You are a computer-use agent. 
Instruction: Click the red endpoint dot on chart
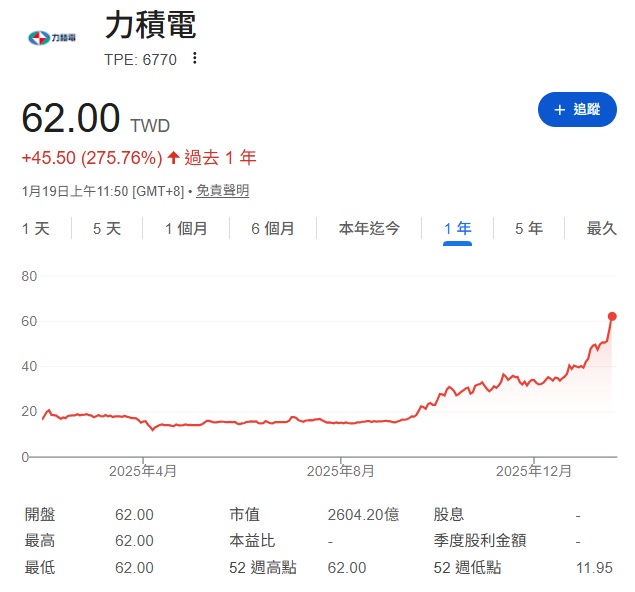[x=612, y=316]
